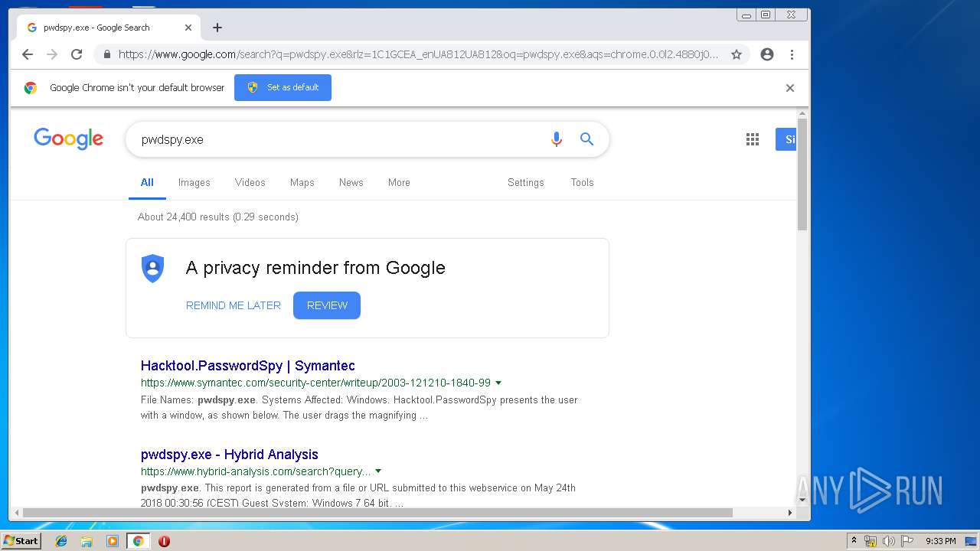Dismiss the default browser notification bar
Image resolution: width=980 pixels, height=551 pixels.
(790, 88)
